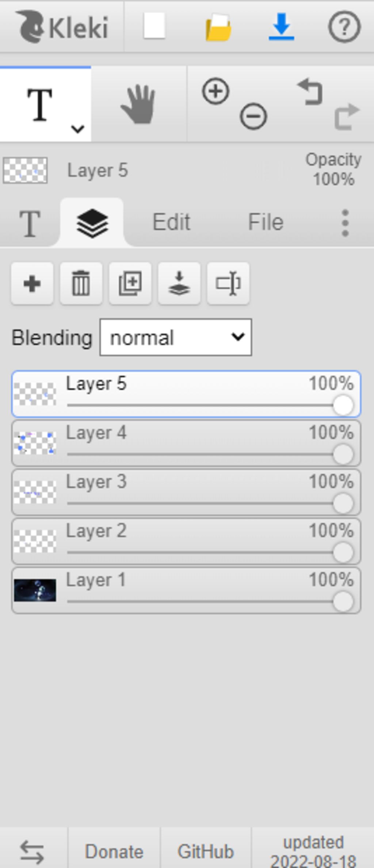Open the Blending mode dropdown
Image resolution: width=374 pixels, height=868 pixels.
click(176, 337)
